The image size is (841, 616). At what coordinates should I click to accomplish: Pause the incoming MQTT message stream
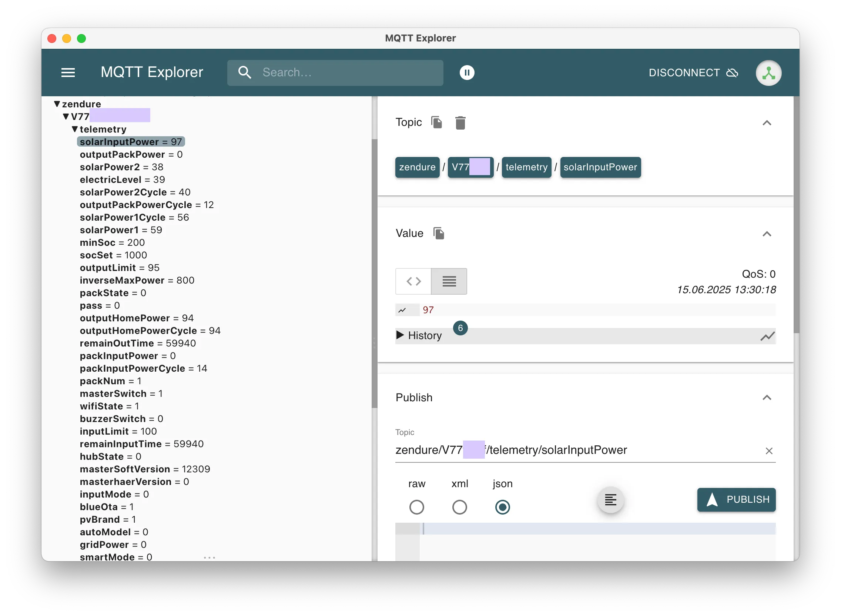[467, 72]
